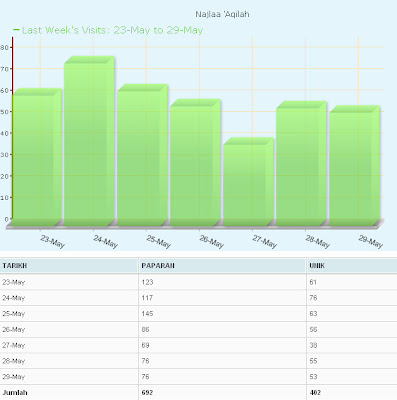The width and height of the screenshot is (397, 400).
Task: Click Unik value 53 for 29-May
Action: pyautogui.click(x=313, y=377)
